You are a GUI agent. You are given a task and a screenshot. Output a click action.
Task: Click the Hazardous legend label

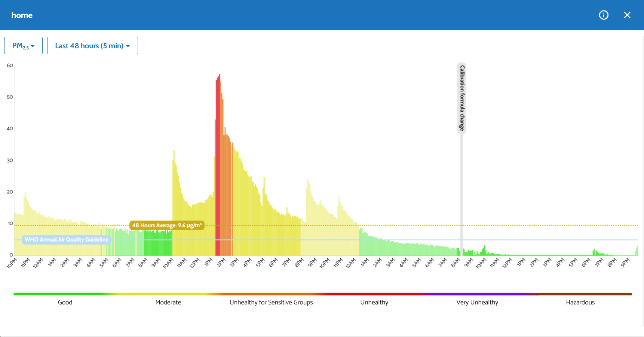pyautogui.click(x=580, y=303)
